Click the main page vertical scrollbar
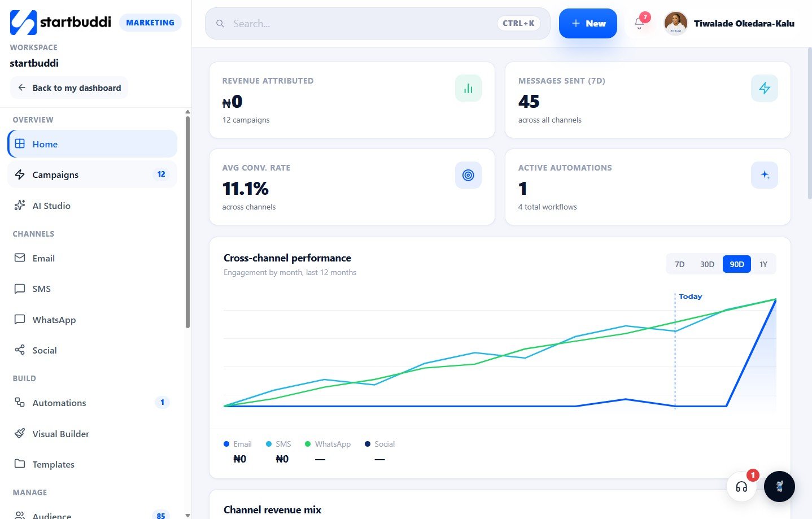 click(809, 123)
